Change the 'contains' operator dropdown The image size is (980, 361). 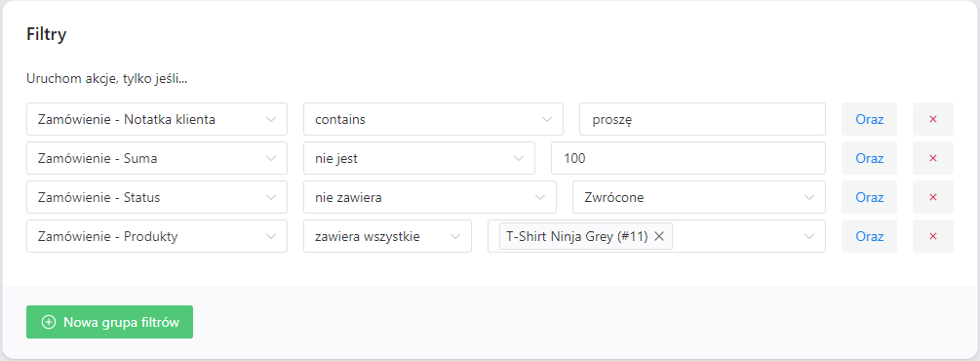433,119
